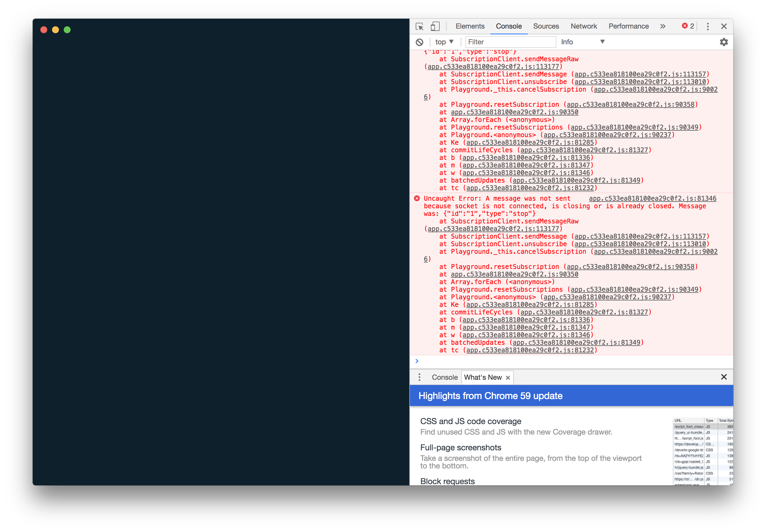The height and width of the screenshot is (532, 766).
Task: Click the coverage table thumbnail image
Action: tap(703, 451)
